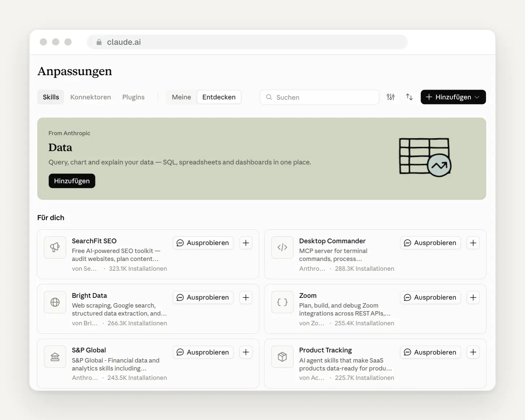Click the Data spreadsheet chart illustration
Screen dimensions: 525x420
(x=425, y=157)
